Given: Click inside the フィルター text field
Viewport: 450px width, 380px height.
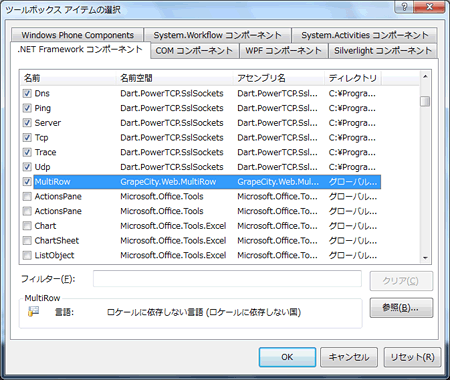Looking at the screenshot, I should 227,279.
